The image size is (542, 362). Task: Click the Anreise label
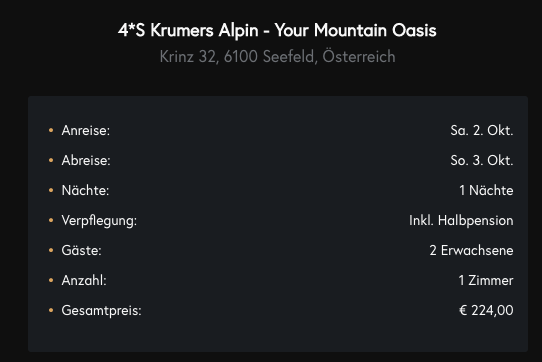click(x=86, y=130)
